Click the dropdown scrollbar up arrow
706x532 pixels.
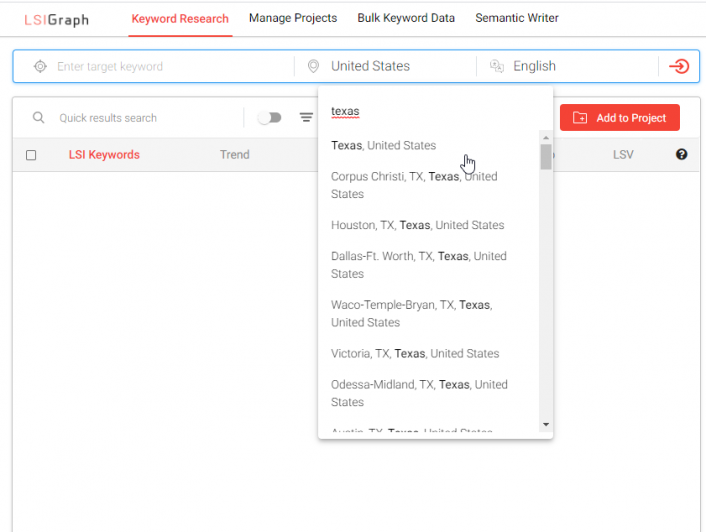[x=546, y=138]
